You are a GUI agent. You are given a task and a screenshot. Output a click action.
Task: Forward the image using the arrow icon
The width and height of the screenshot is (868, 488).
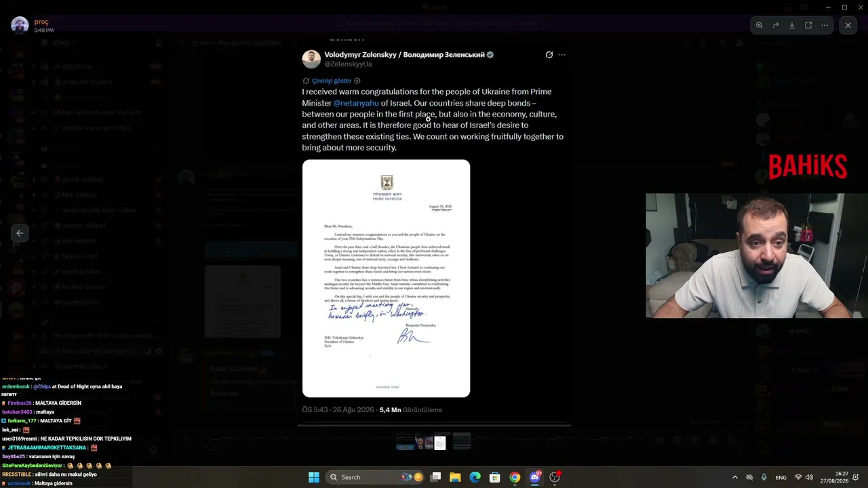[x=776, y=25]
